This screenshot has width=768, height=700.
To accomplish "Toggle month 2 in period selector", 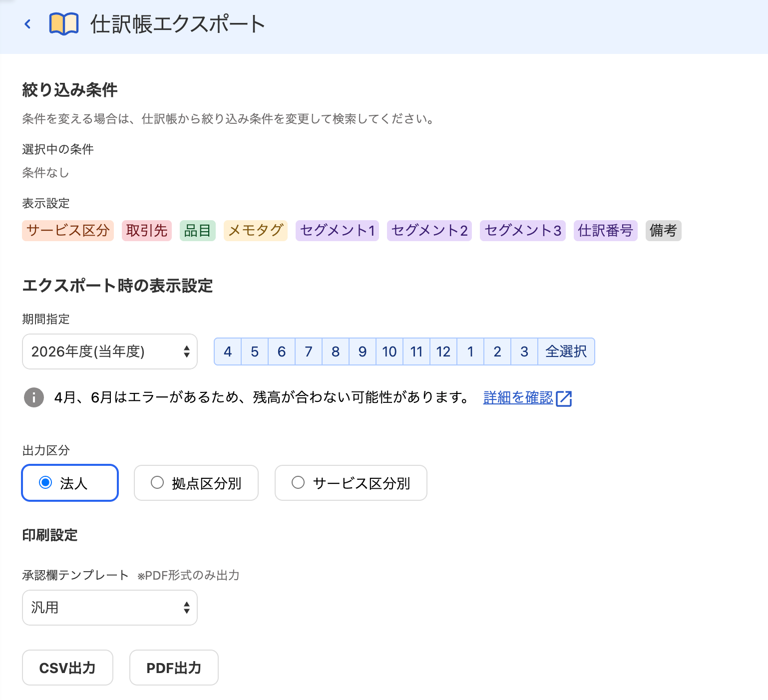I will 497,351.
